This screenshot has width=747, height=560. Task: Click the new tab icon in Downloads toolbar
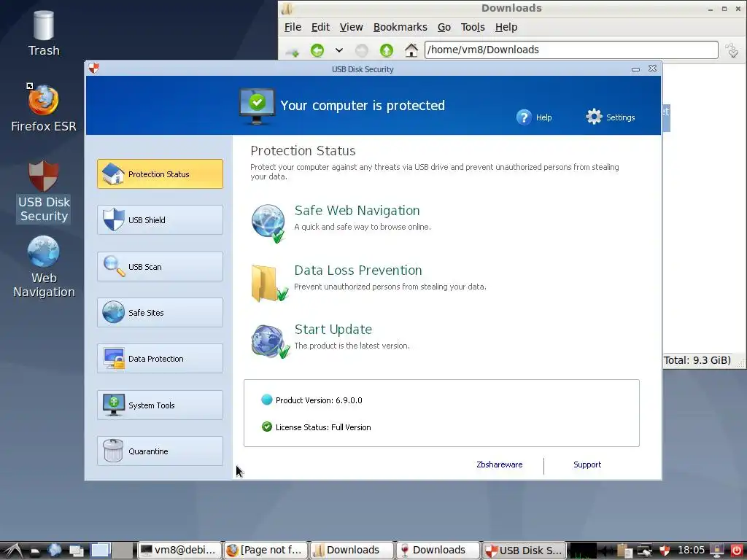(293, 51)
